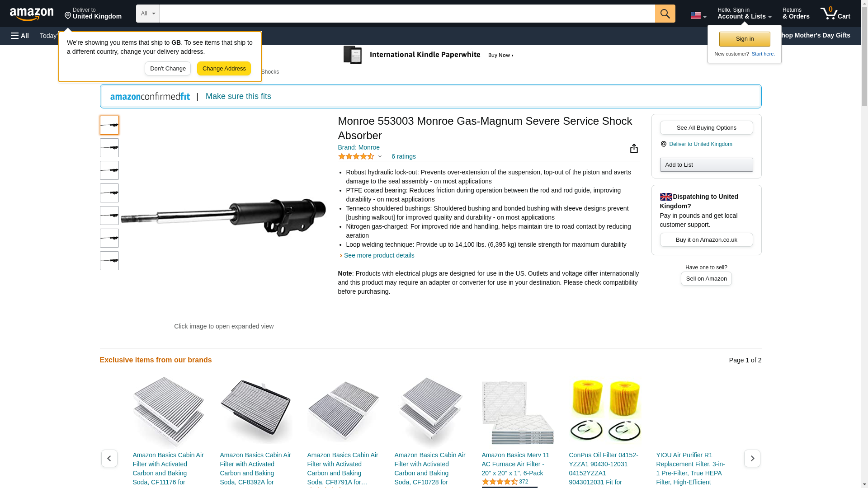This screenshot has height=488, width=868.
Task: Select the US flag language selector
Action: tap(698, 15)
